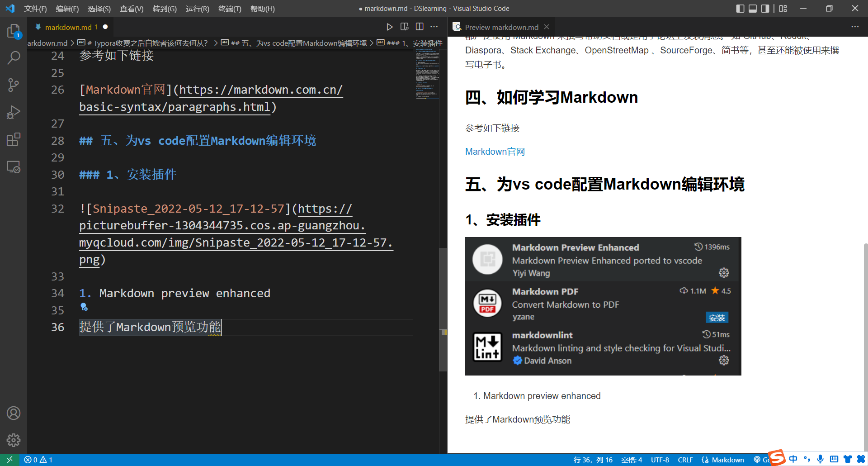
Task: Open 运行(R) menu
Action: point(198,9)
